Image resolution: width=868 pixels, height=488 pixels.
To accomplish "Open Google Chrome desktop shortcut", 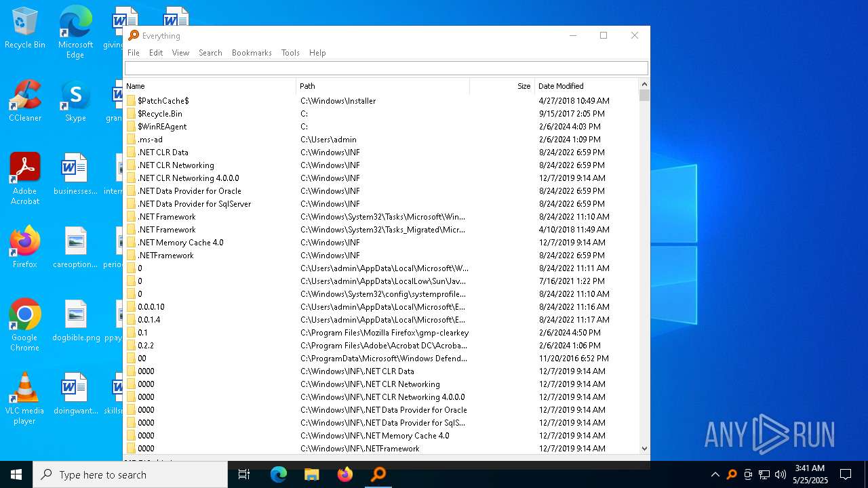I will pos(25,325).
